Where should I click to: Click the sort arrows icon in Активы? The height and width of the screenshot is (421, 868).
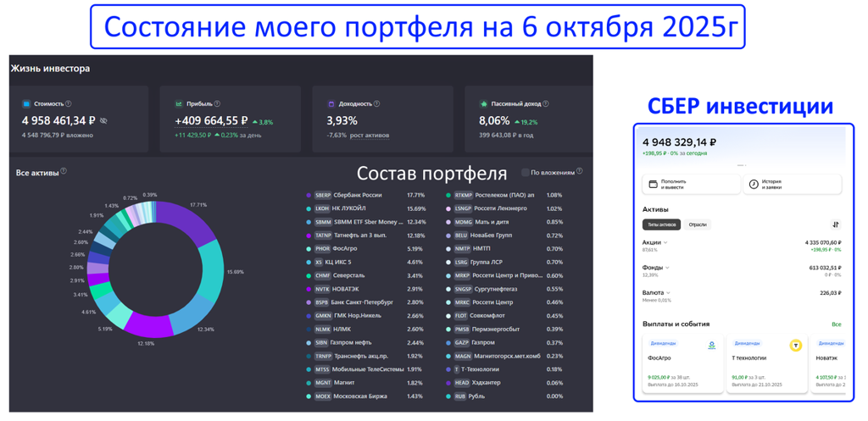[x=835, y=224]
